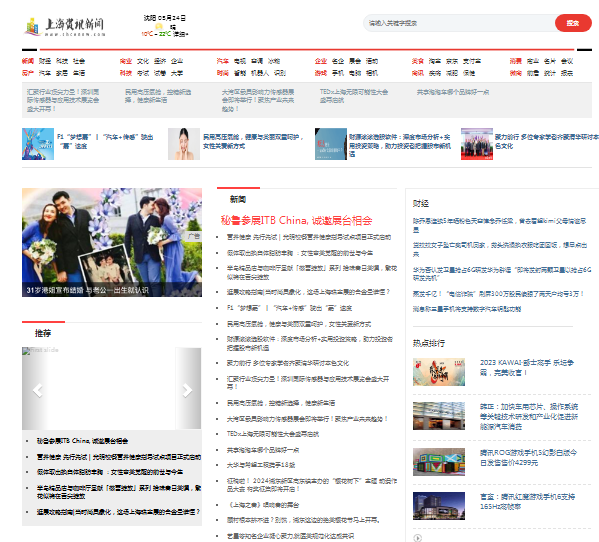The width and height of the screenshot is (599, 542).
Task: Open the F1 article thumbnail image
Action: click(38, 144)
